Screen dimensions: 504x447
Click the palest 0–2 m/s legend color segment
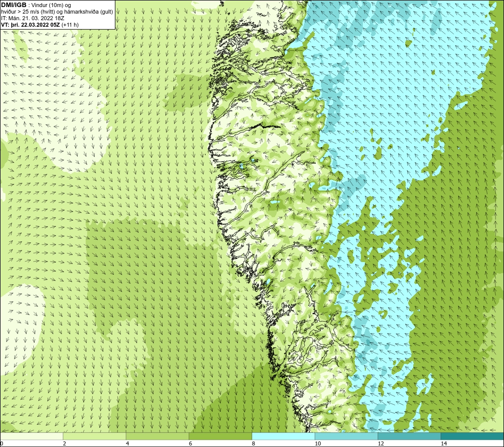[31, 436]
